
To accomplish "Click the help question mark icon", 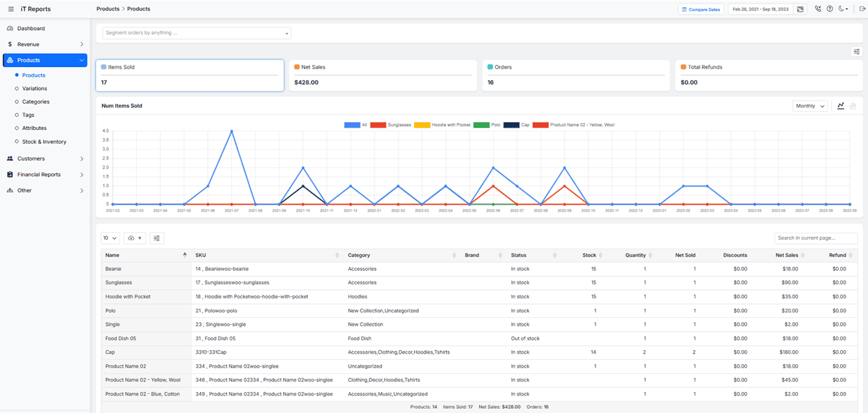I will 830,8.
